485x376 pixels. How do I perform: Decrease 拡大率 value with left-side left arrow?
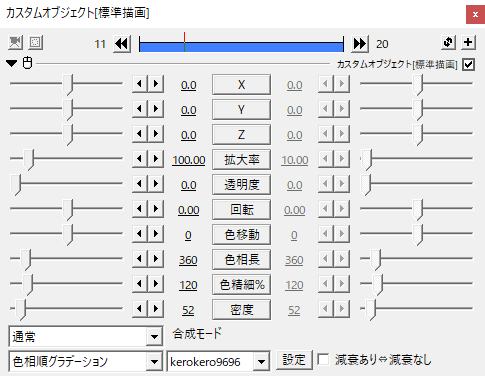tap(140, 159)
